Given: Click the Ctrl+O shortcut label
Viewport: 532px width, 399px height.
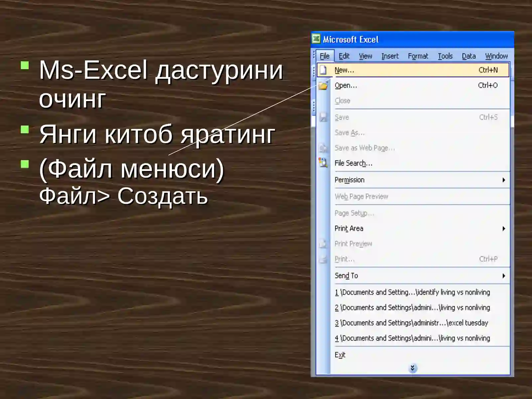Looking at the screenshot, I should [x=488, y=85].
